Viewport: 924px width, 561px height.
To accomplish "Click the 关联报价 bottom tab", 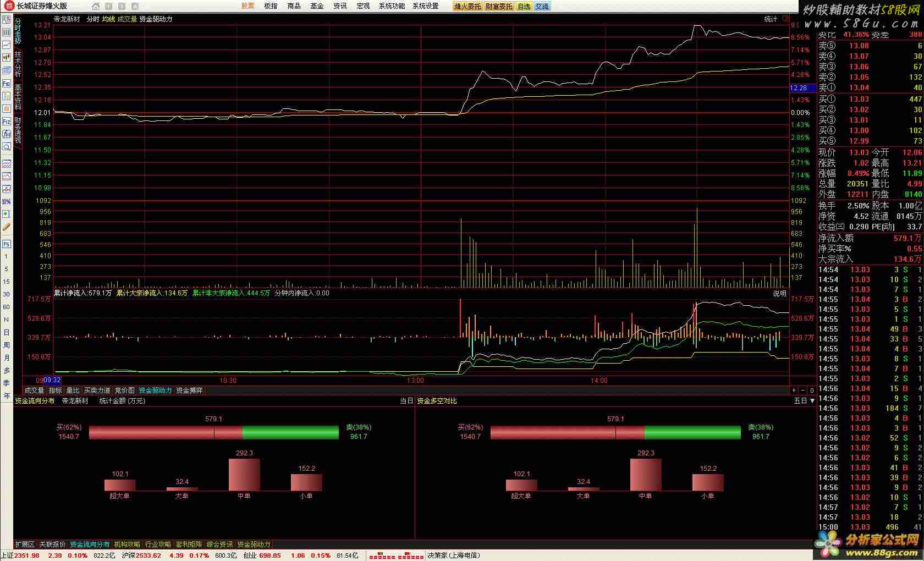I will [52, 544].
